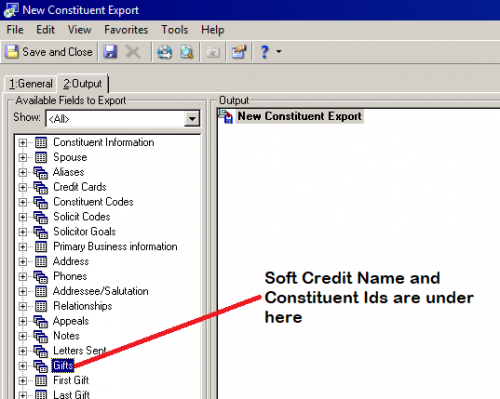The image size is (500, 399).
Task: Expand the Appeals node
Action: (x=22, y=321)
